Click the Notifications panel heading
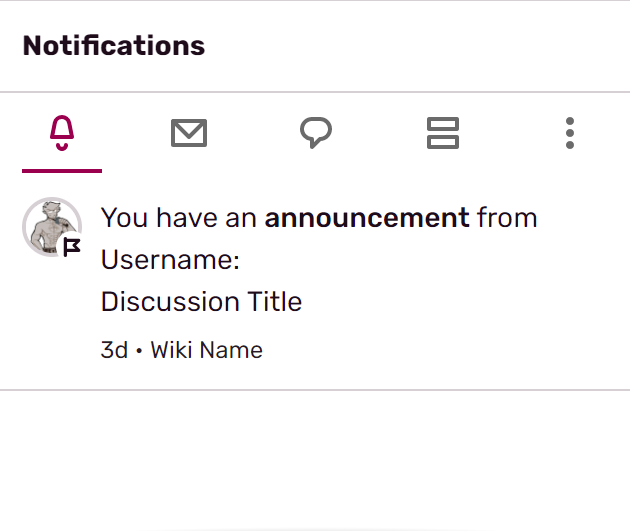This screenshot has height=531, width=630. click(x=113, y=46)
